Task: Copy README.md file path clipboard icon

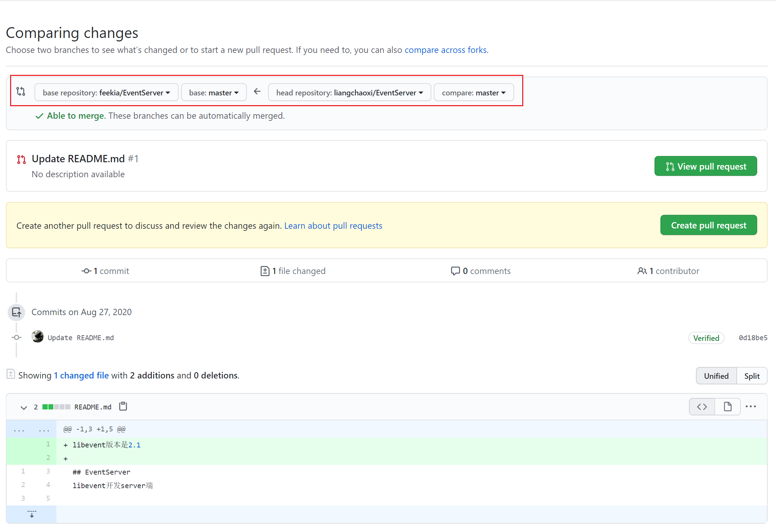Action: [123, 406]
